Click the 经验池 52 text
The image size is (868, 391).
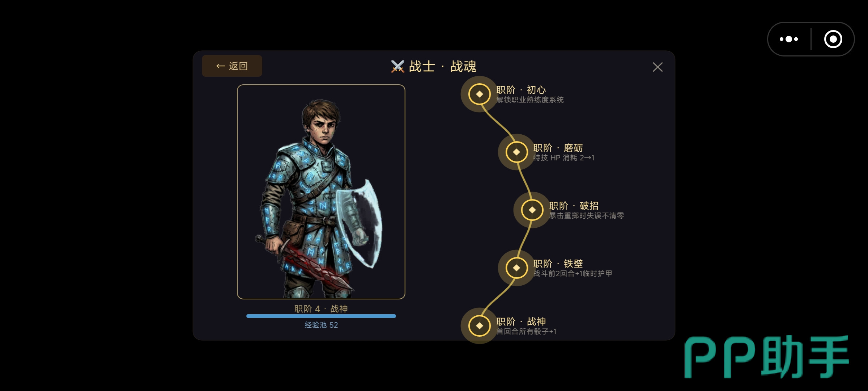[321, 325]
